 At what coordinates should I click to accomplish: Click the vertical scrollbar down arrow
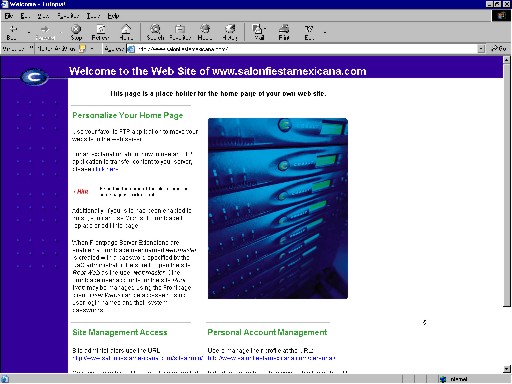click(x=507, y=369)
